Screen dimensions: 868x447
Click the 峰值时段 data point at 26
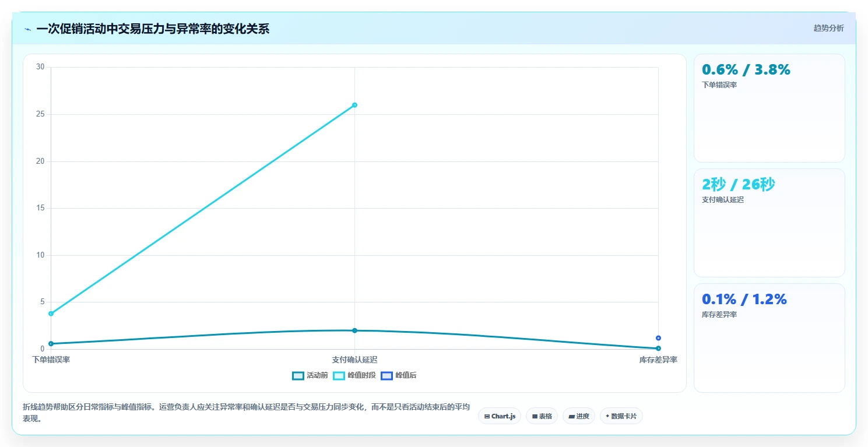point(354,105)
